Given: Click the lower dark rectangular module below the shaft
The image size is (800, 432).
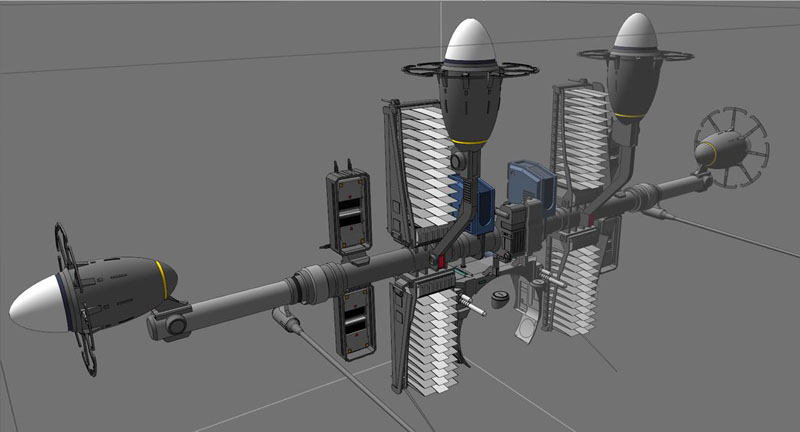Looking at the screenshot, I should pyautogui.click(x=355, y=322).
